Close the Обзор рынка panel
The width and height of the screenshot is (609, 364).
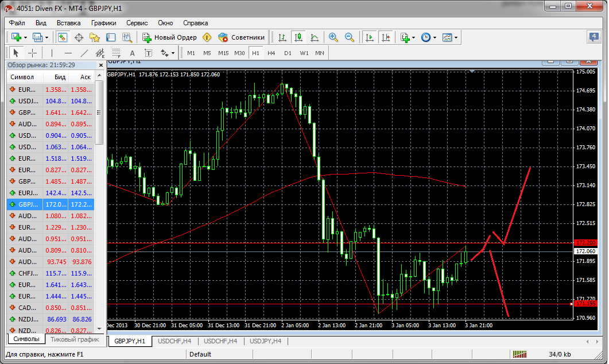click(x=101, y=65)
